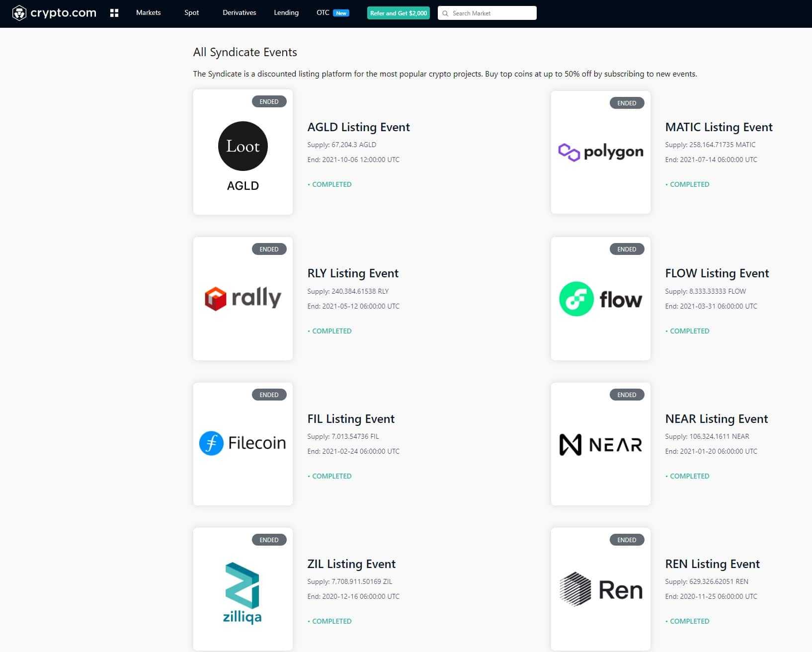Click the New badge next to OTC
812x652 pixels.
point(341,13)
